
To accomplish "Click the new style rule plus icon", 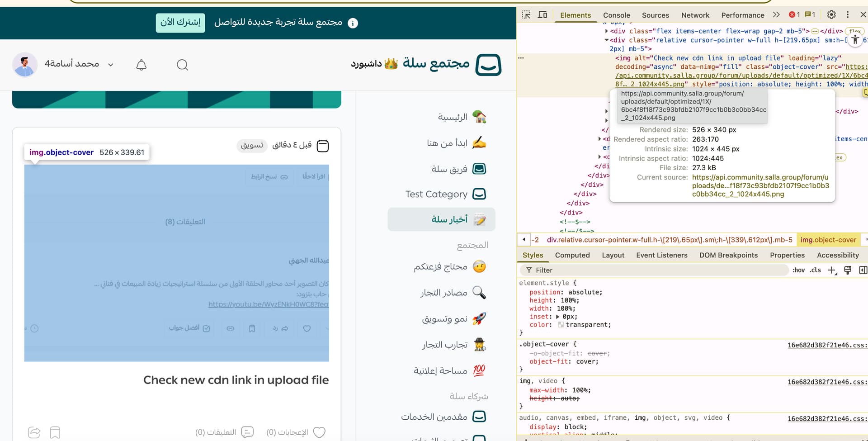I will tap(832, 270).
